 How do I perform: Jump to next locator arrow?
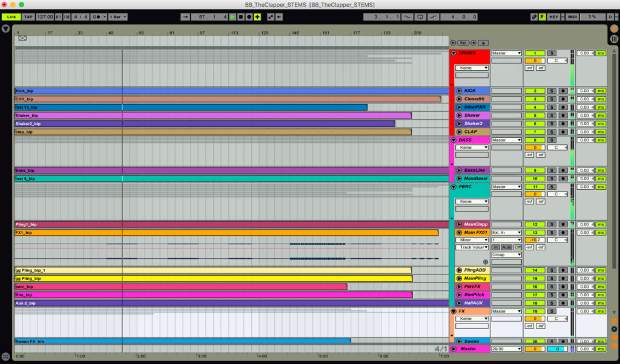click(473, 43)
